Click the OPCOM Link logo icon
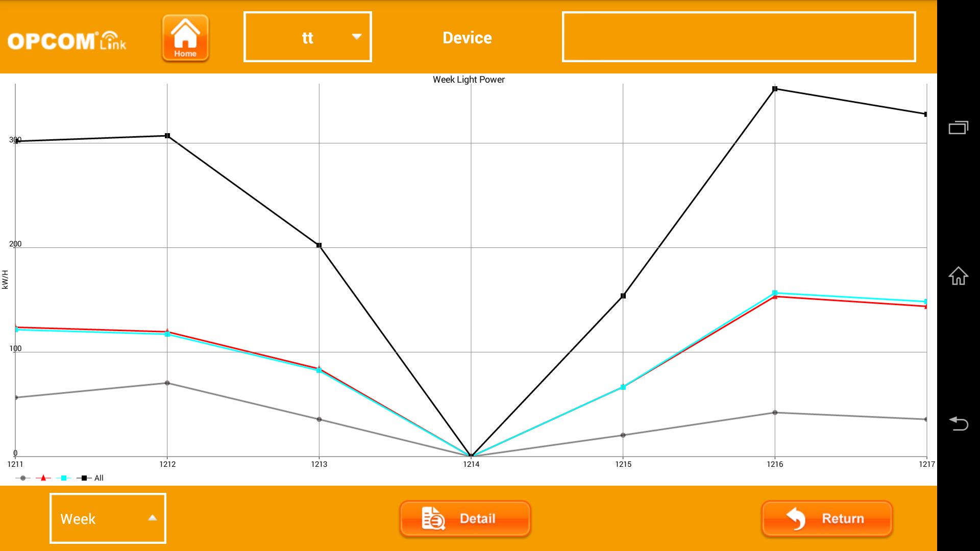This screenshot has width=980, height=551. coord(67,37)
